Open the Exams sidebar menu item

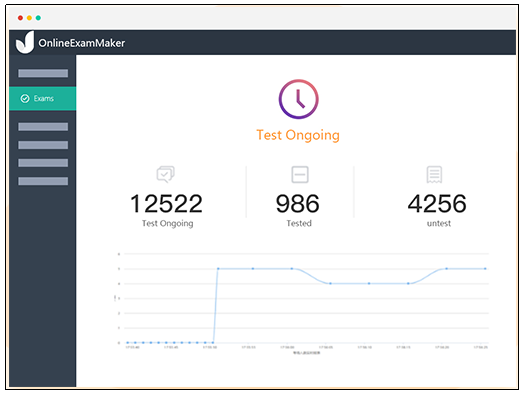(43, 98)
